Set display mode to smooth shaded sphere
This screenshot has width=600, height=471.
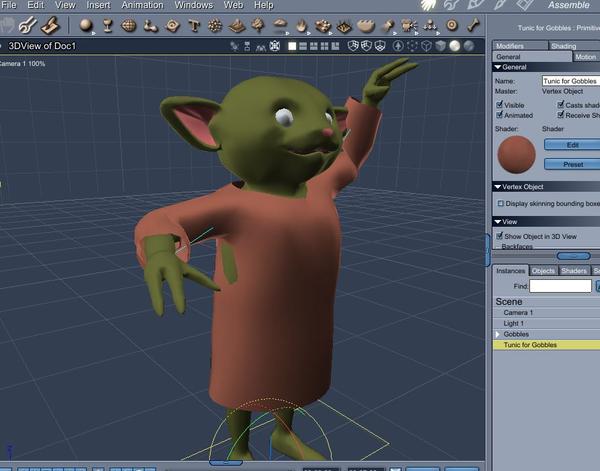455,46
